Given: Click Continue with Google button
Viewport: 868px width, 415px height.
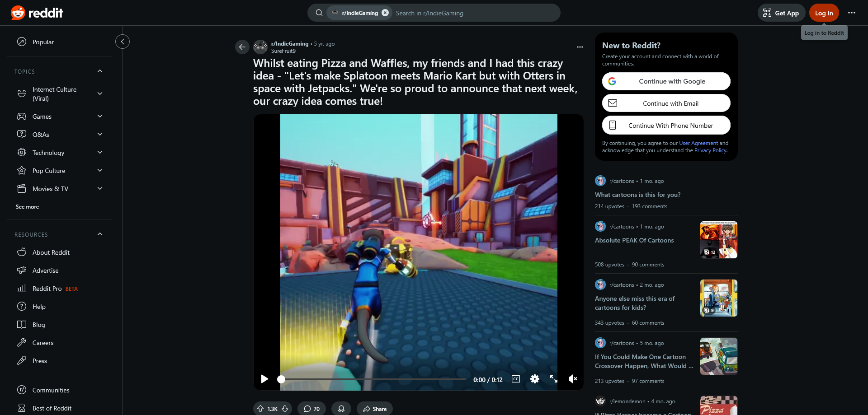Looking at the screenshot, I should coord(666,81).
